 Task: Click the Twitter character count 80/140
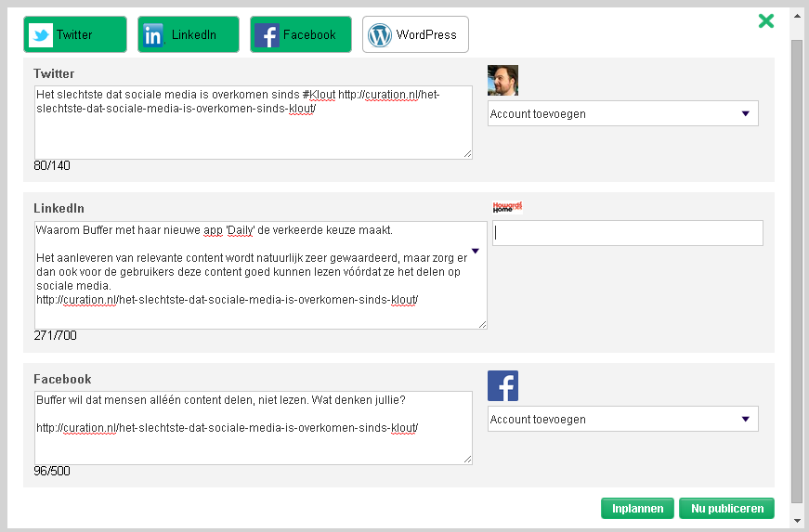52,165
